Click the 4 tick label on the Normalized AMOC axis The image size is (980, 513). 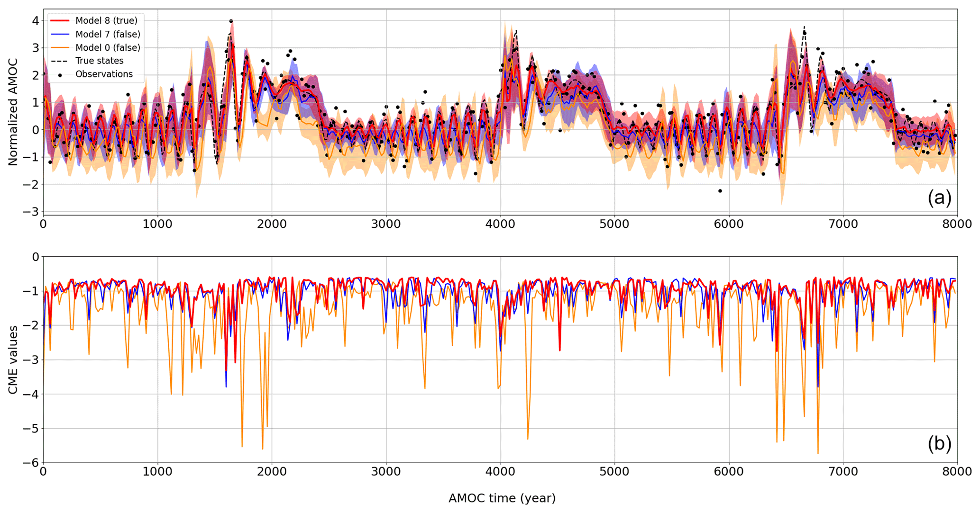point(36,20)
